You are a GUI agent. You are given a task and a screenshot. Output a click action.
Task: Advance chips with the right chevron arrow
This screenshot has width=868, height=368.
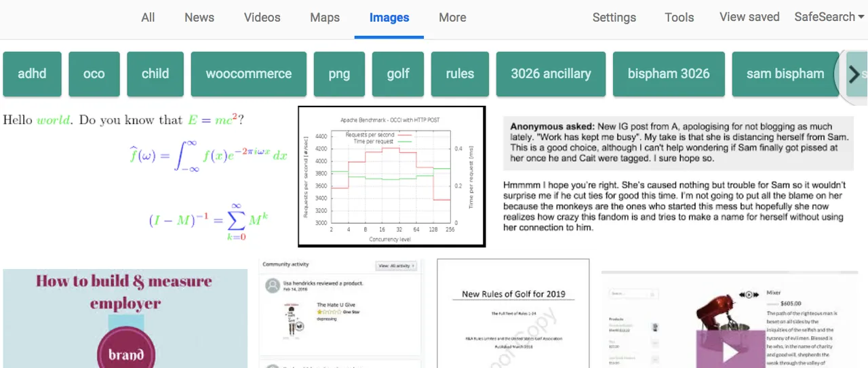click(854, 75)
